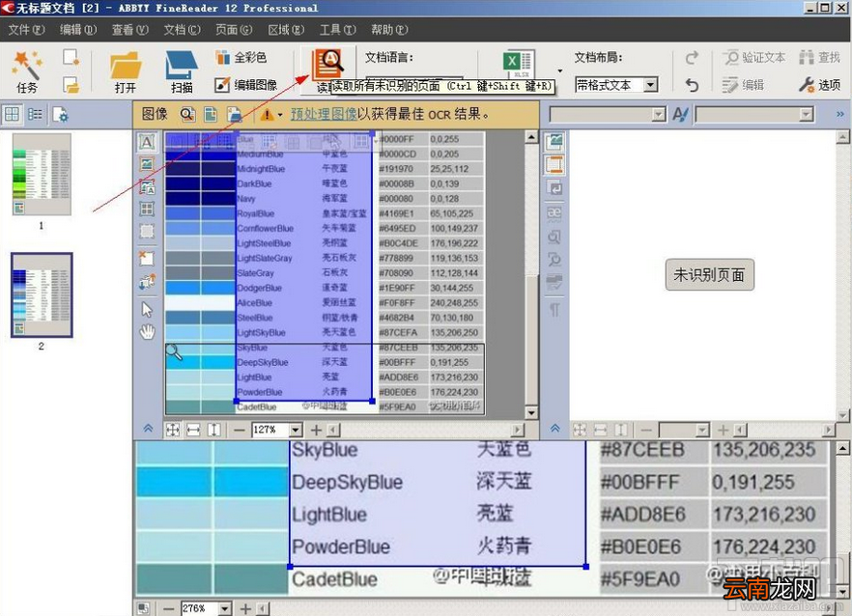Select page 1 thumbnail

pyautogui.click(x=42, y=175)
